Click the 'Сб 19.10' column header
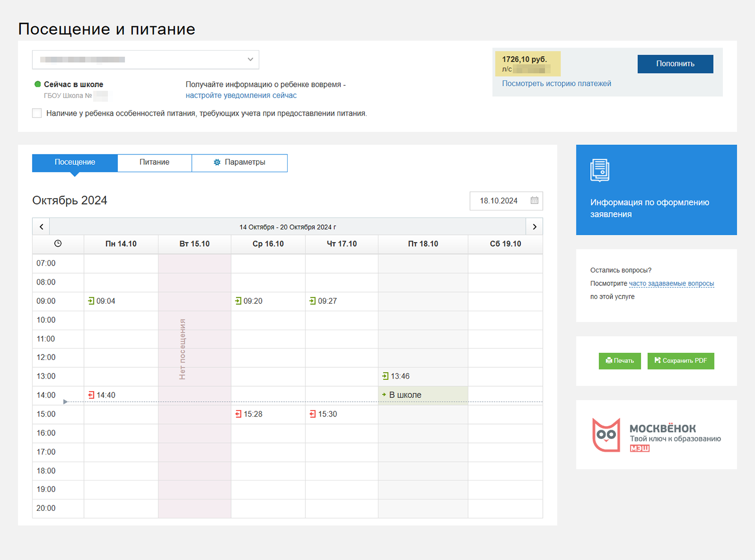 tap(506, 244)
